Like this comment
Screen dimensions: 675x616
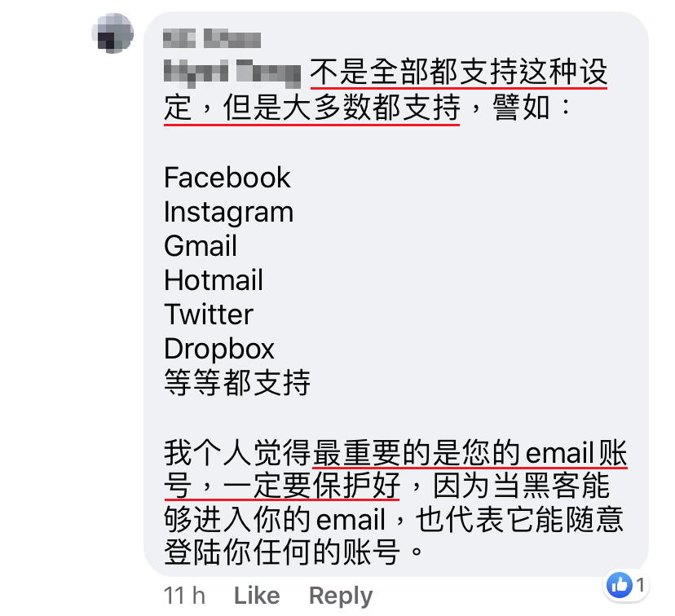257,596
